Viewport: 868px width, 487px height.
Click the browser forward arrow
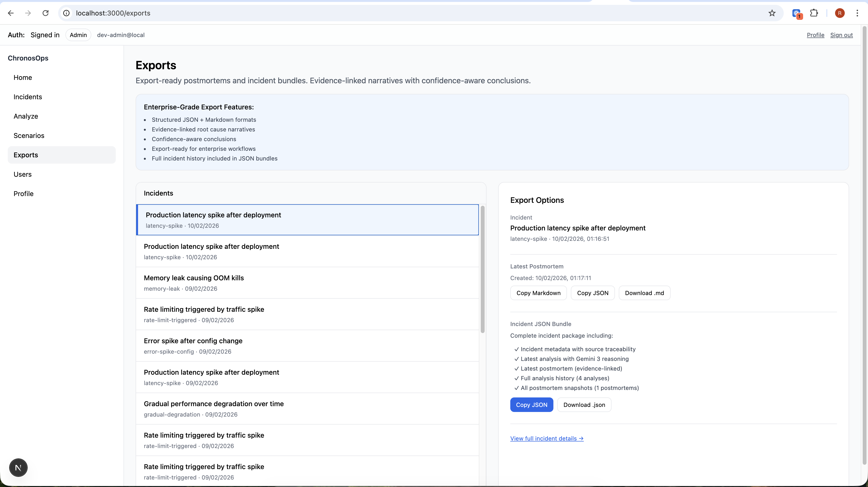tap(28, 13)
